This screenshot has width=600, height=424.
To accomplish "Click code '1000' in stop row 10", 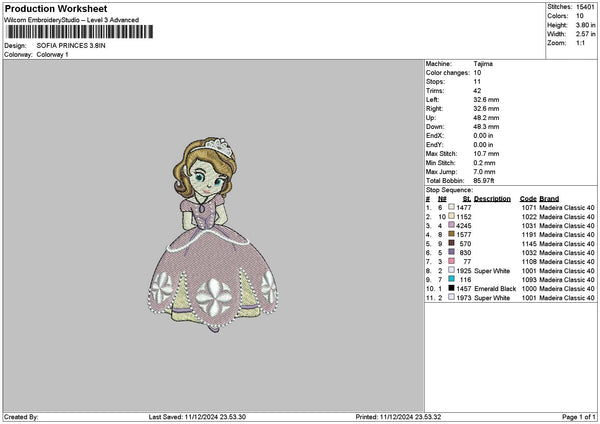I will tap(529, 289).
